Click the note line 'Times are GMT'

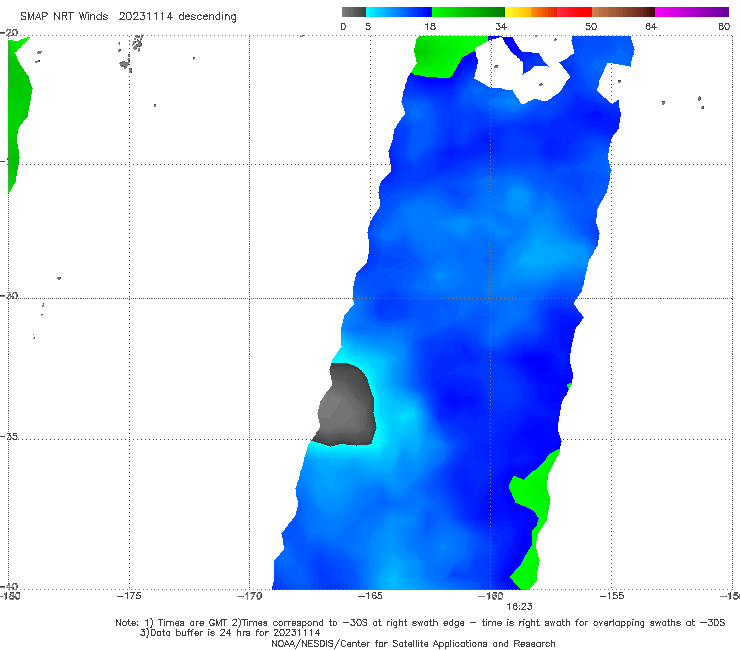point(186,623)
